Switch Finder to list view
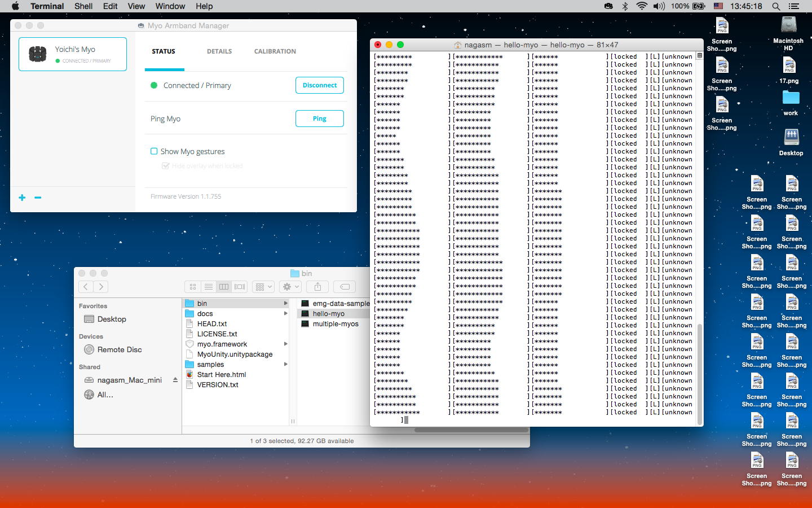 coord(209,287)
